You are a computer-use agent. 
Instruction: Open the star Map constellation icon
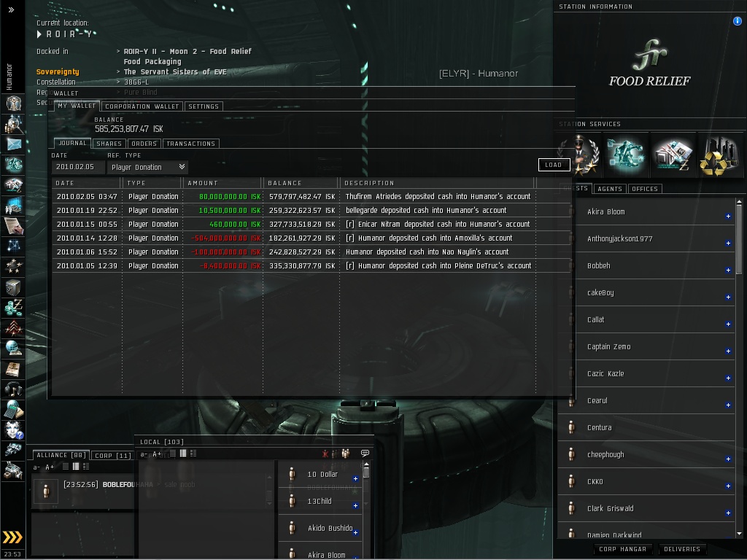click(x=13, y=246)
